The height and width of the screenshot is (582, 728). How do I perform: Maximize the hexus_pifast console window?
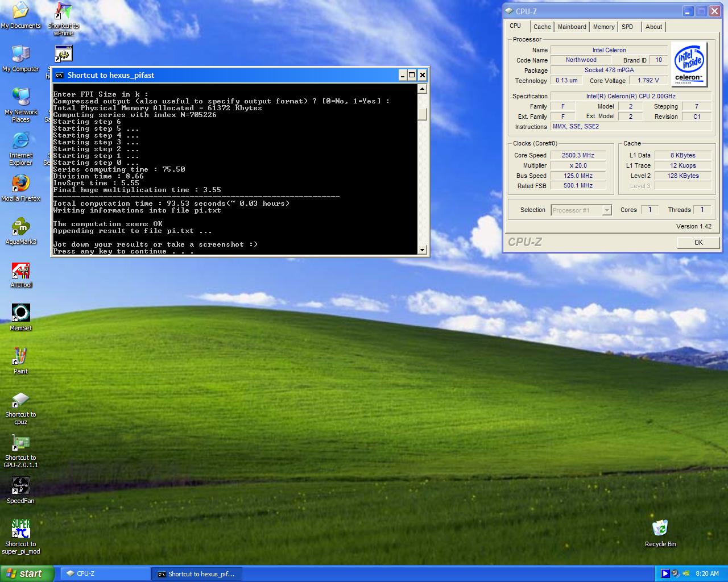coord(412,75)
